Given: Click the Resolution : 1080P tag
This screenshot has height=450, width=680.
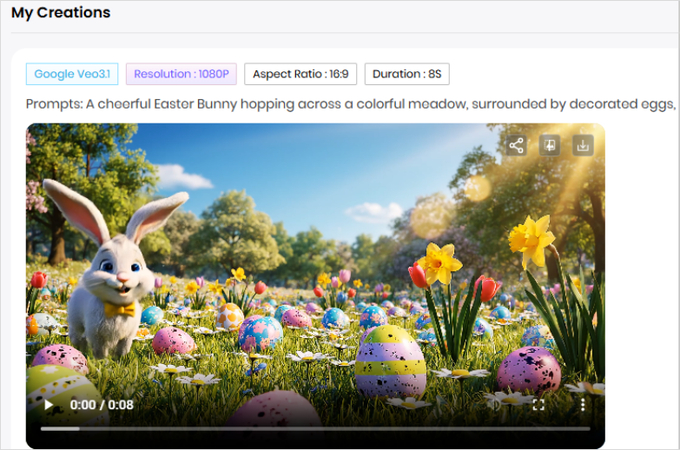Looking at the screenshot, I should point(181,74).
